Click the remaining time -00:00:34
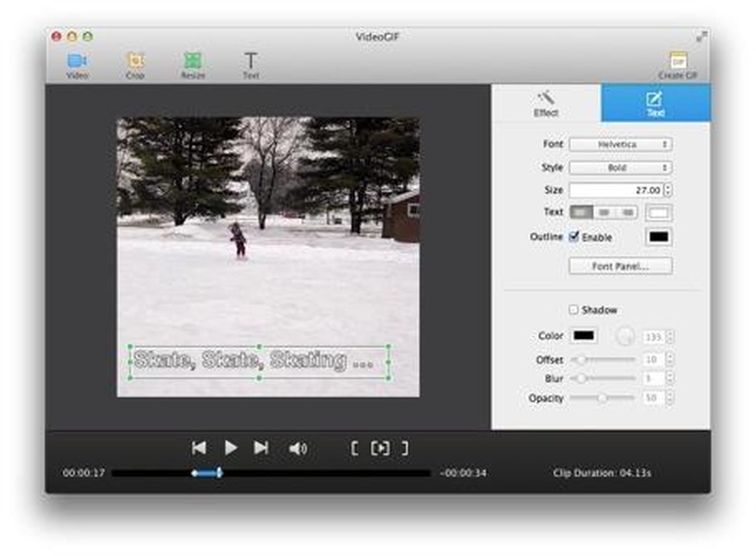Screen dimensions: 756x556 (x=463, y=473)
